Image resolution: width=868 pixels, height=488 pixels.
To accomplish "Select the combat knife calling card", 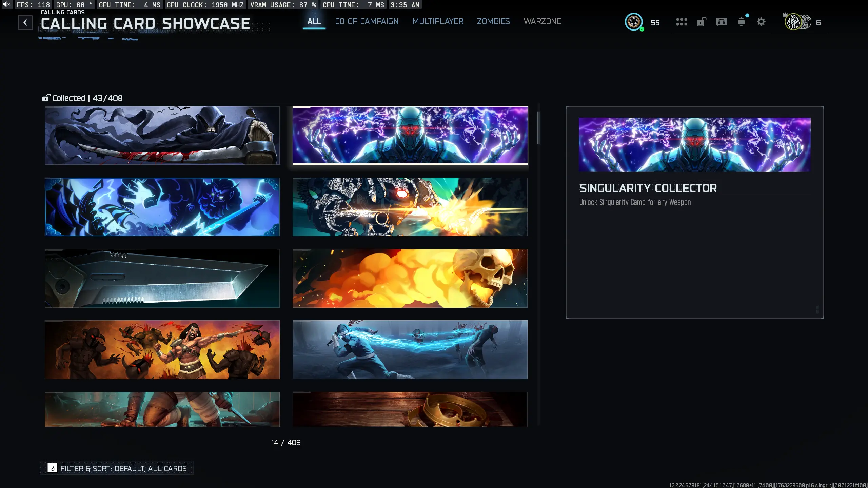I will [x=162, y=278].
